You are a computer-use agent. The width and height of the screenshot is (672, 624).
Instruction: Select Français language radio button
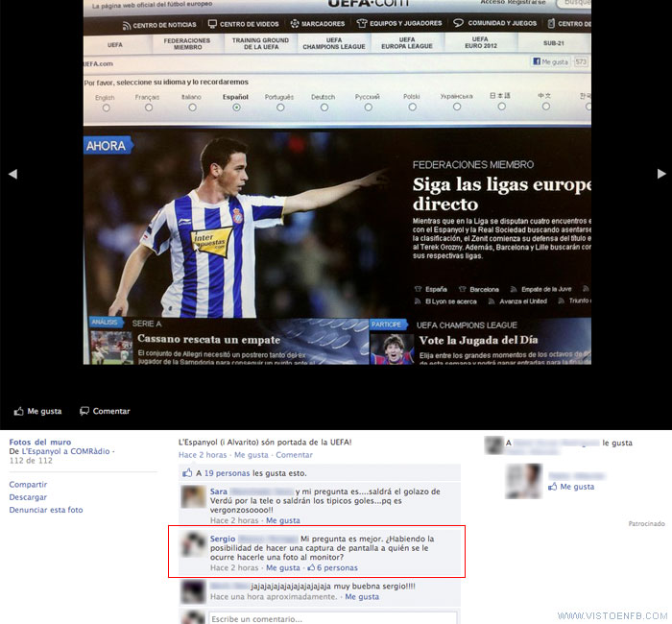pos(149,108)
